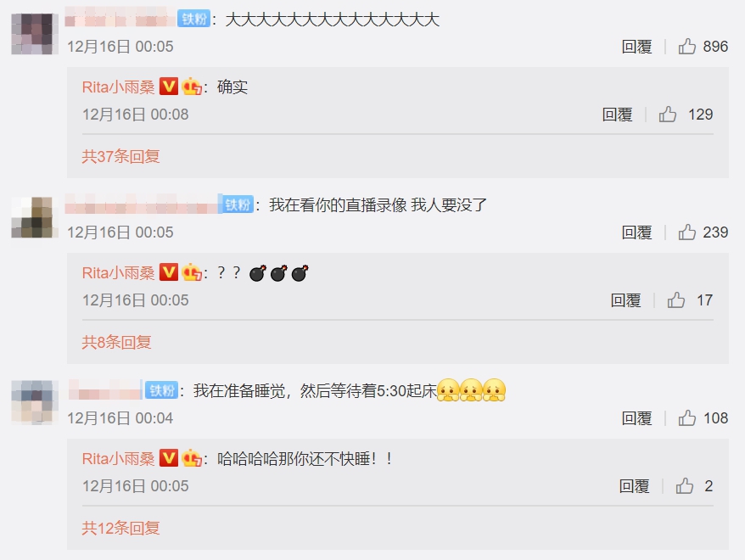
Task: Reply to the 大大大 comment via 回覆
Action: click(636, 46)
